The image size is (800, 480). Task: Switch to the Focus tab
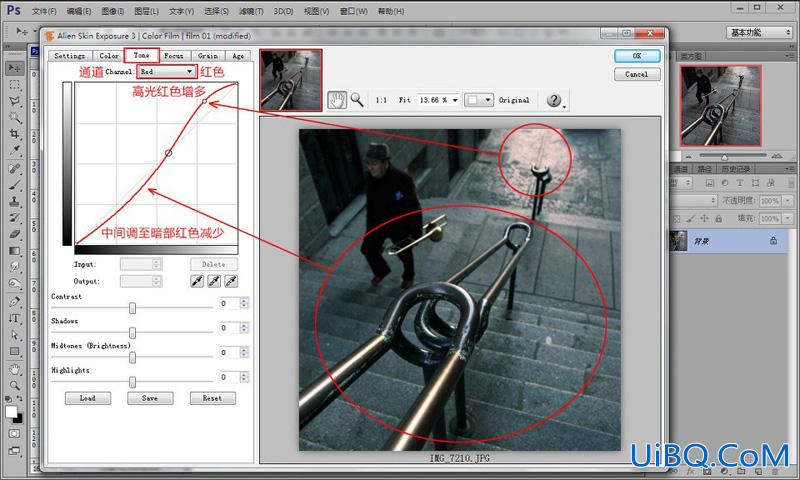pos(173,56)
